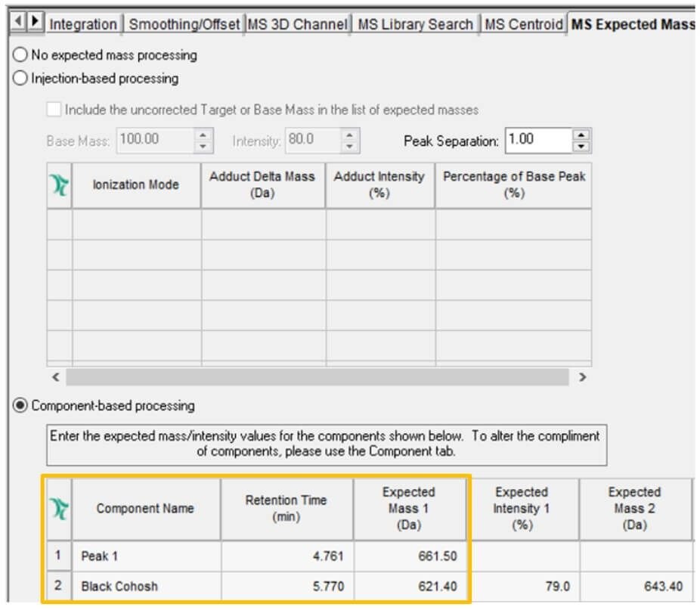Click the adduct table horizontal scrollbar
700x610 pixels.
tap(317, 377)
